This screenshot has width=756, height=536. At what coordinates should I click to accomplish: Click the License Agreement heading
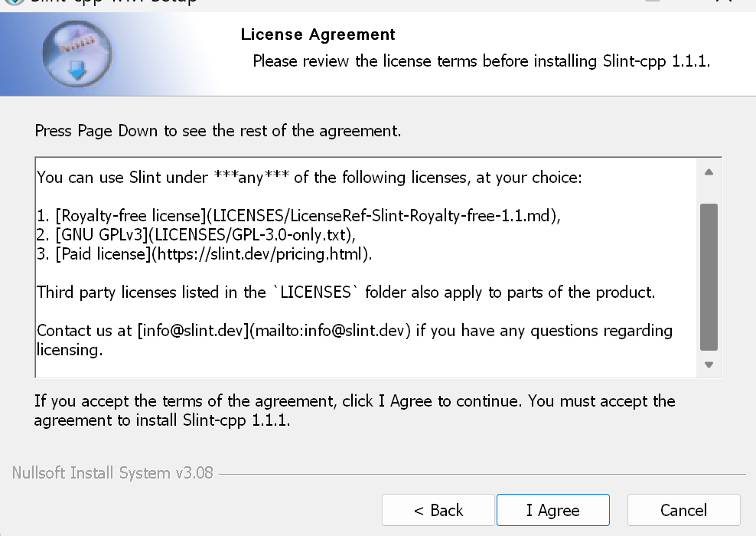318,34
